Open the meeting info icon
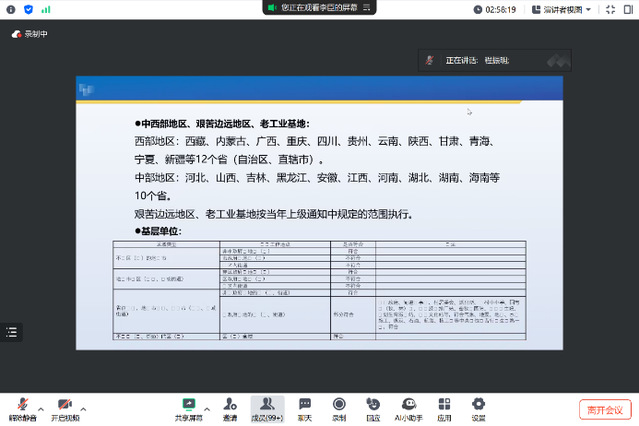The image size is (639, 426). click(x=9, y=9)
